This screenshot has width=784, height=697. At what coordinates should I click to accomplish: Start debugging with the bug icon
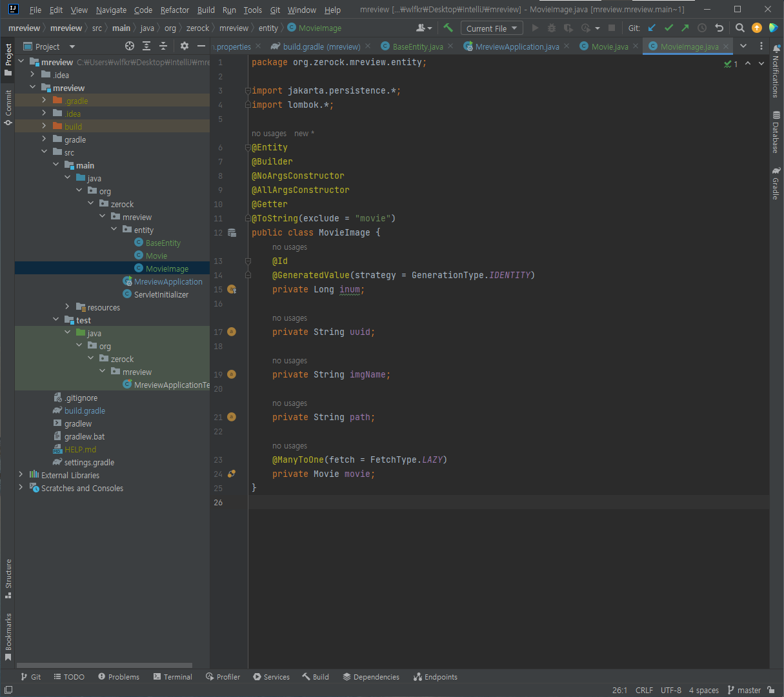[x=551, y=28]
